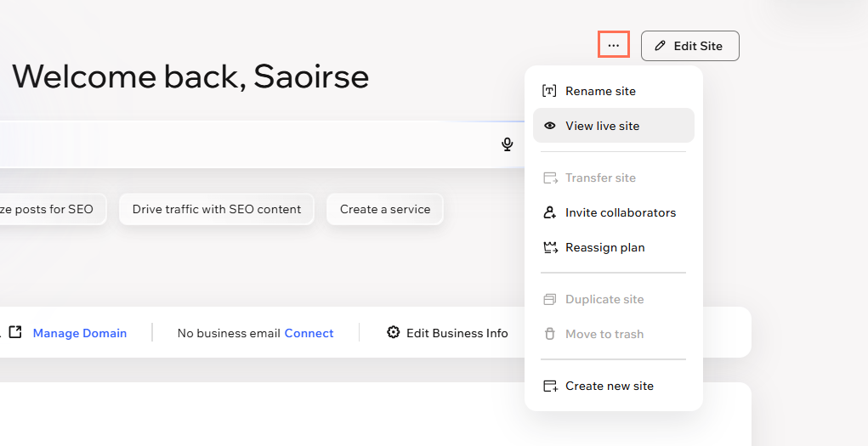The image size is (868, 446).
Task: Click Drive traffic with SEO content chip
Action: click(x=217, y=209)
